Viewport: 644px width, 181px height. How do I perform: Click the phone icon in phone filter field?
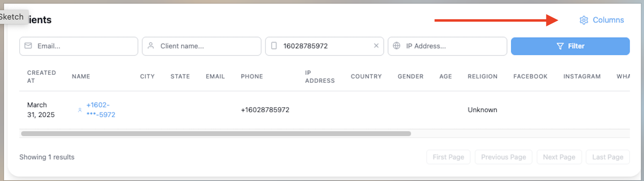point(274,46)
